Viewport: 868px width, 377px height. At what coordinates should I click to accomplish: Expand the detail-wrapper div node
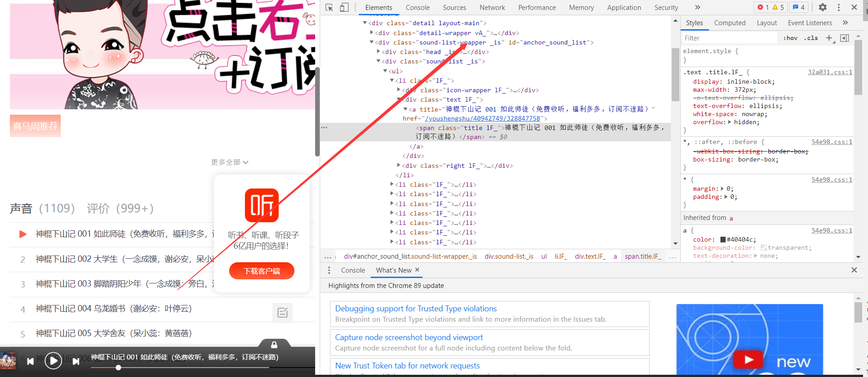[x=371, y=32]
